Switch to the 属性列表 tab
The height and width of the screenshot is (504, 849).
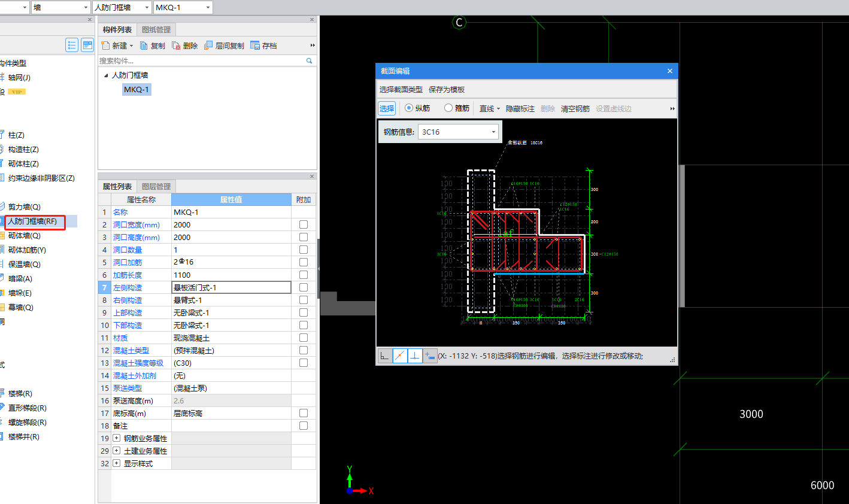(x=117, y=186)
